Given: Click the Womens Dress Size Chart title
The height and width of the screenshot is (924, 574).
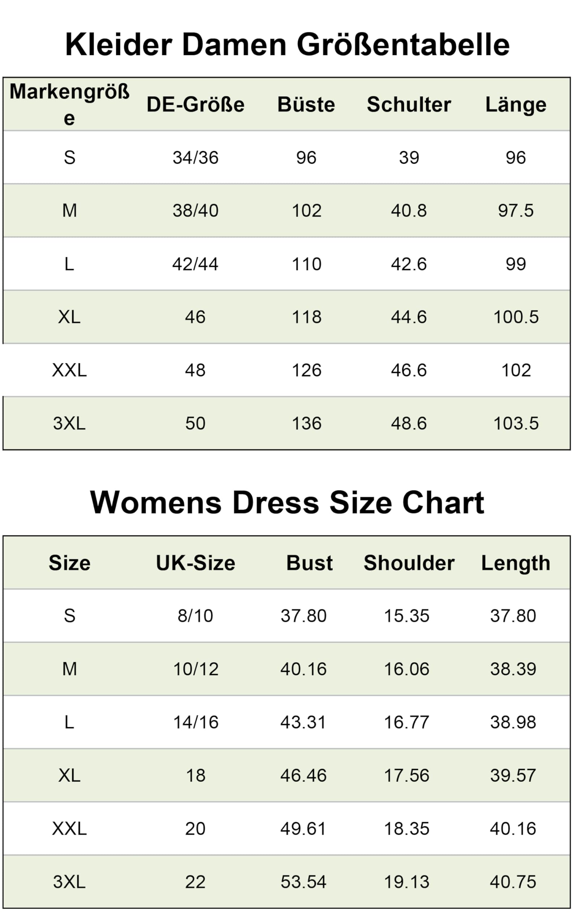Looking at the screenshot, I should coord(287,502).
